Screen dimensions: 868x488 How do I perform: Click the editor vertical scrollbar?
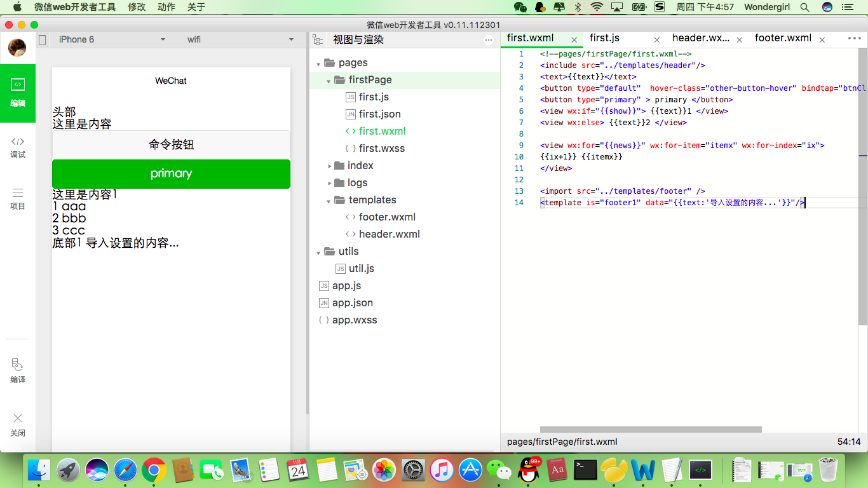tap(863, 186)
